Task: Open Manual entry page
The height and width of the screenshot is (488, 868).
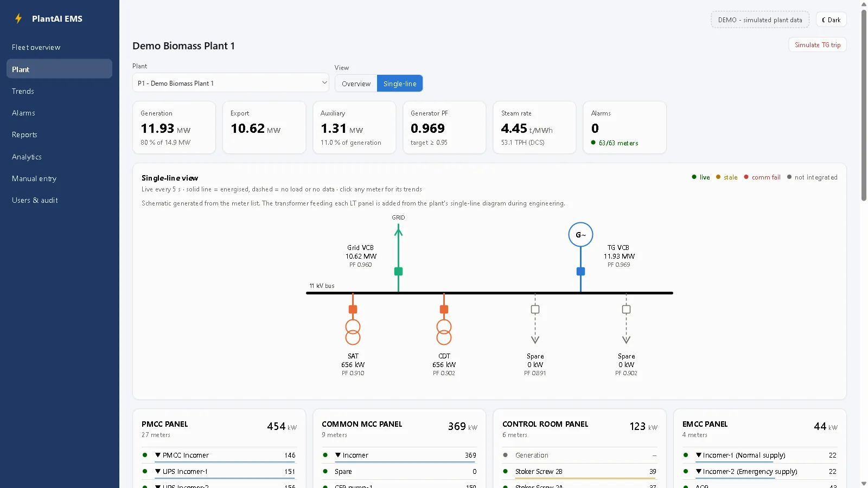Action: [59, 178]
